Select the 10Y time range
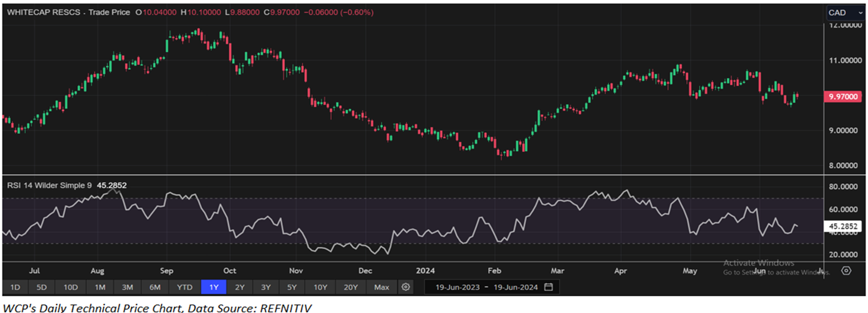This screenshot has width=868, height=313. point(320,287)
